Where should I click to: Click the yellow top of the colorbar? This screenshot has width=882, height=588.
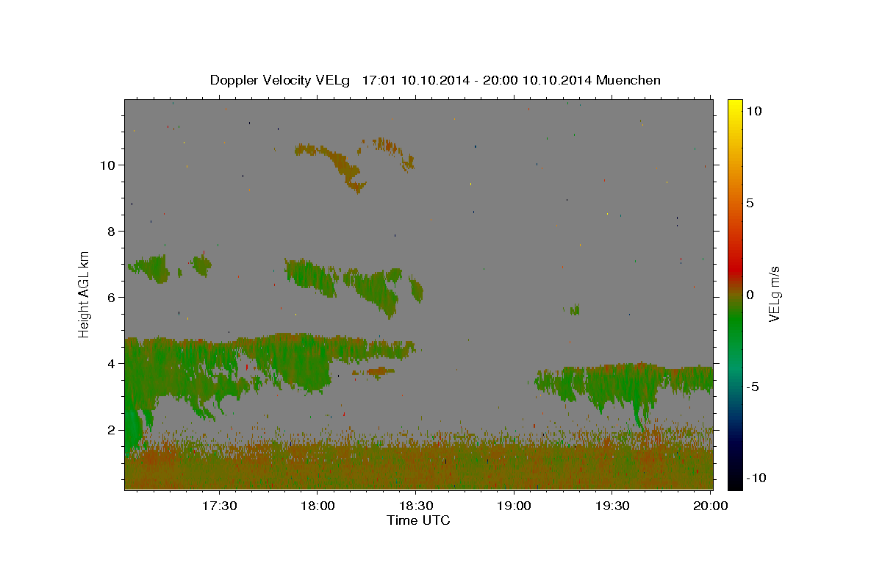(734, 105)
